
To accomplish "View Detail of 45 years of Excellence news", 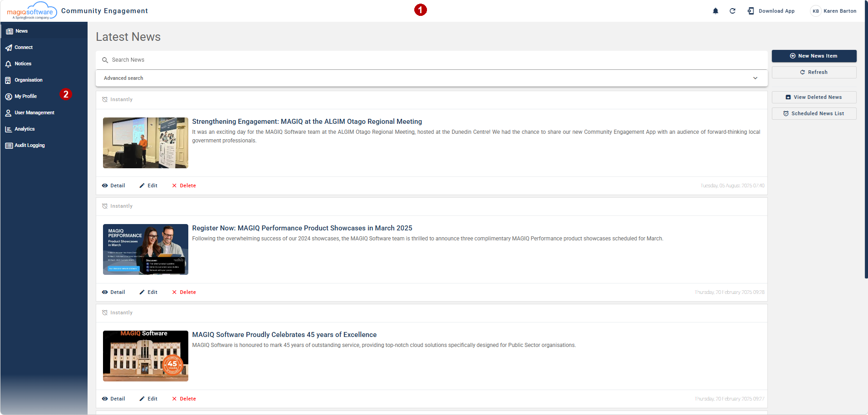I will pos(113,399).
